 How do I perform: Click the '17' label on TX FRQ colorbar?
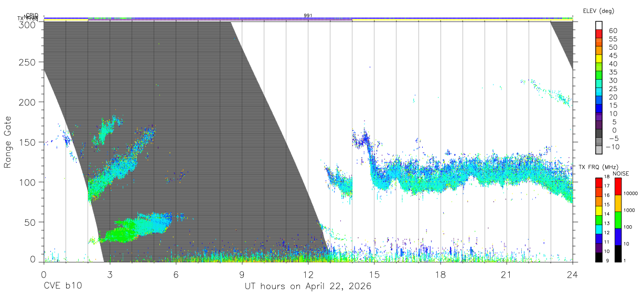(607, 186)
